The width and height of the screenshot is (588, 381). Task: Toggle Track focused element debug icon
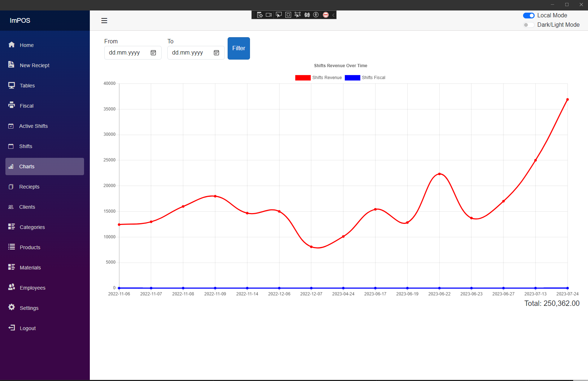click(297, 15)
